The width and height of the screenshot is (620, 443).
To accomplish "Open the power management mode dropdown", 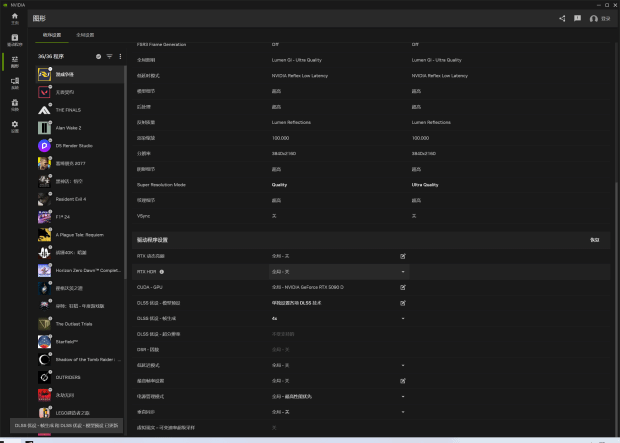I will pyautogui.click(x=339, y=396).
